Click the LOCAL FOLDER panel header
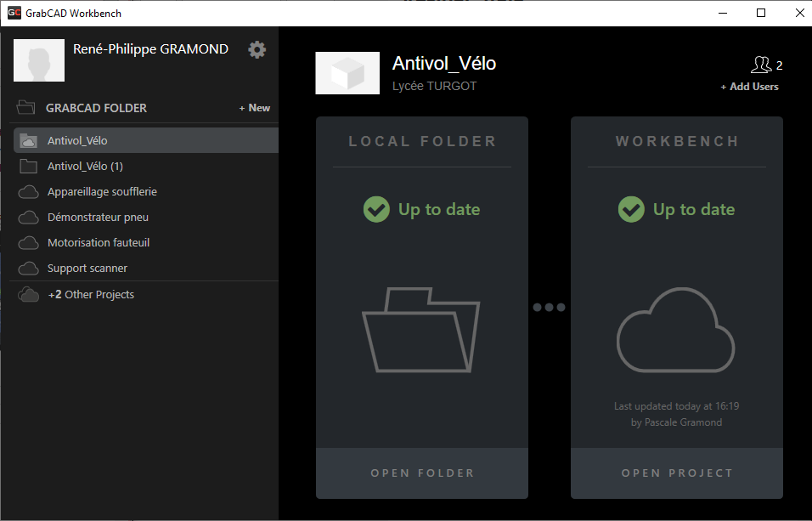Screen dimensions: 812x521 (422, 141)
